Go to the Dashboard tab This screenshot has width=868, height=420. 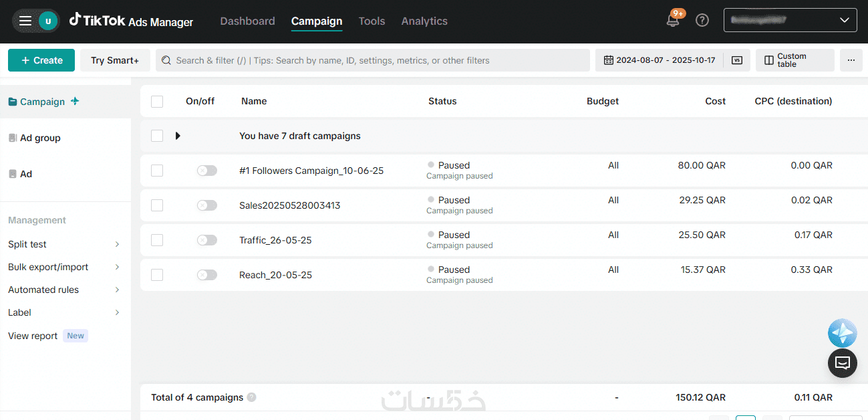pyautogui.click(x=247, y=21)
